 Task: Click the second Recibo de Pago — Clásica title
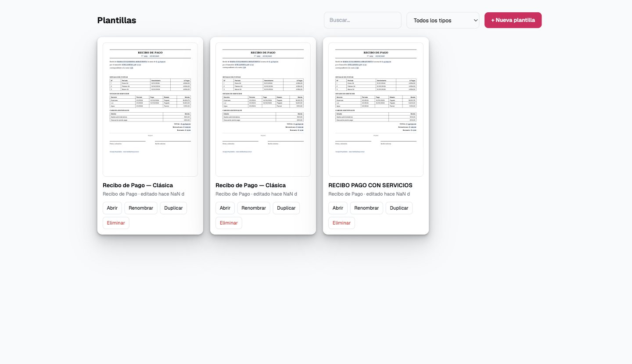tap(251, 185)
